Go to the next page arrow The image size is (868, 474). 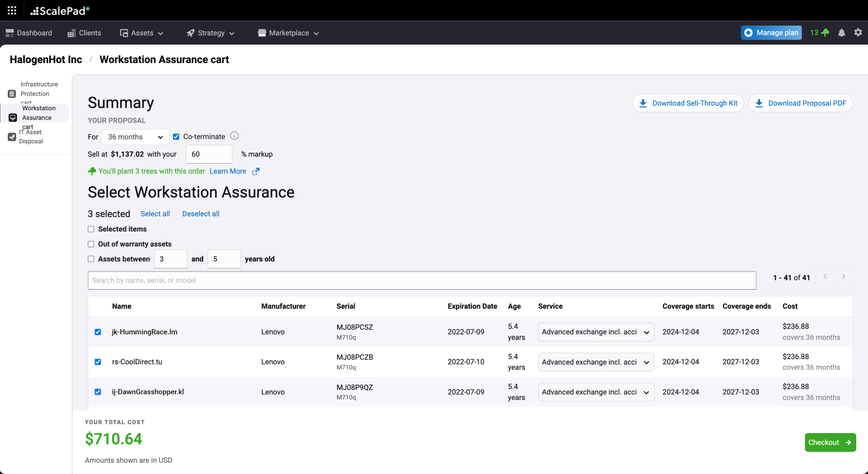(843, 277)
